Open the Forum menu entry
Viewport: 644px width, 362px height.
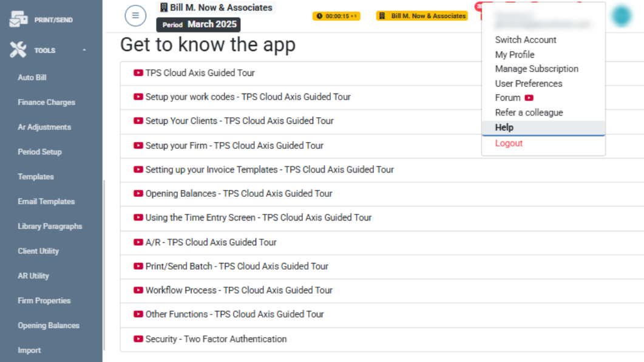pos(507,98)
